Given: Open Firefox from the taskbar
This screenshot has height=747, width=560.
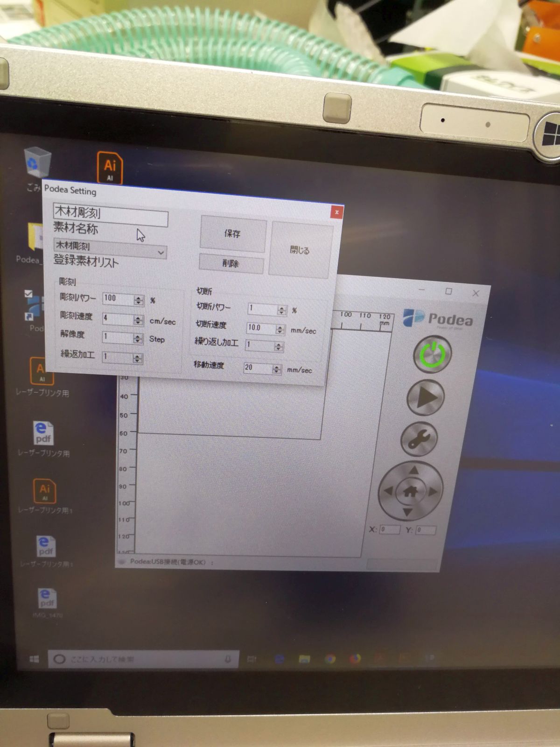Looking at the screenshot, I should [356, 659].
